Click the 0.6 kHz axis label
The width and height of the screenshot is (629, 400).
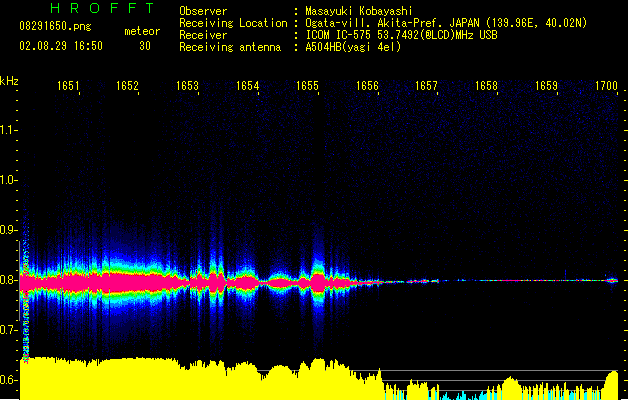[x=8, y=380]
